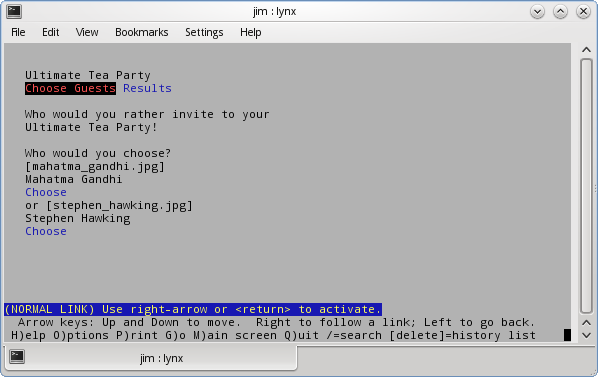
Task: Click the 'Who would you rather invite' text
Action: (147, 114)
